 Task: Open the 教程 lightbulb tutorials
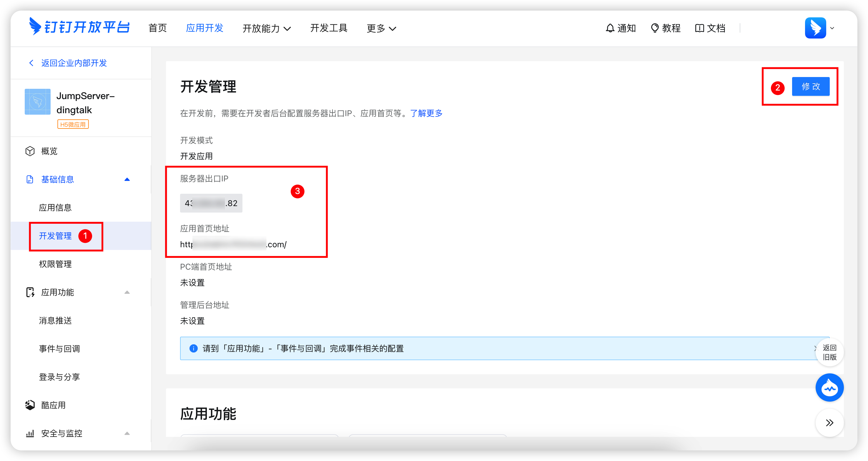tap(666, 28)
